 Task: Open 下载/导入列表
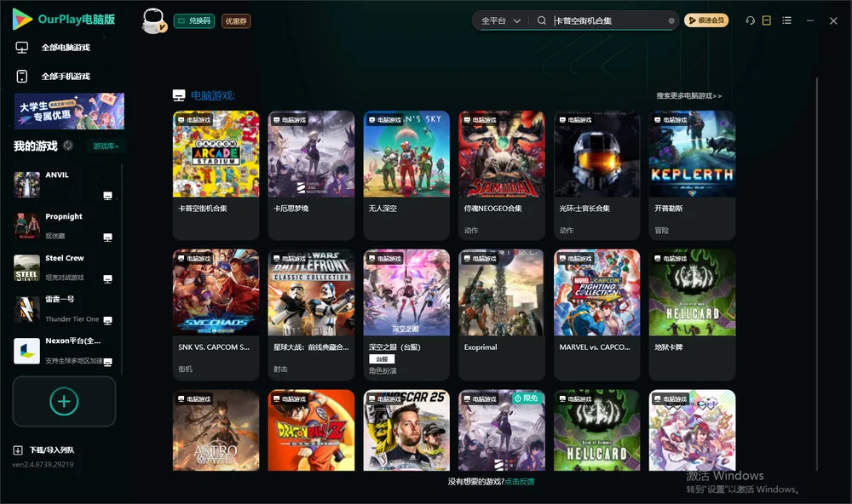coord(43,450)
